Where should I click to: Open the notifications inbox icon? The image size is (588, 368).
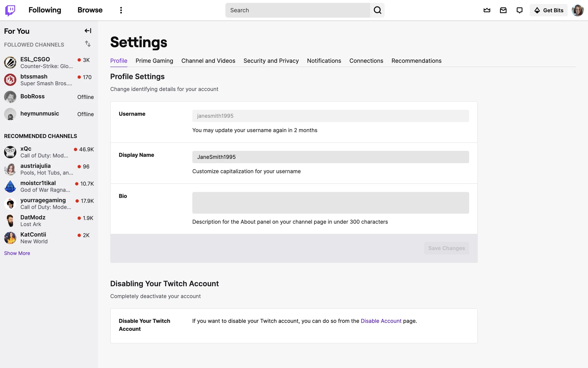click(503, 10)
